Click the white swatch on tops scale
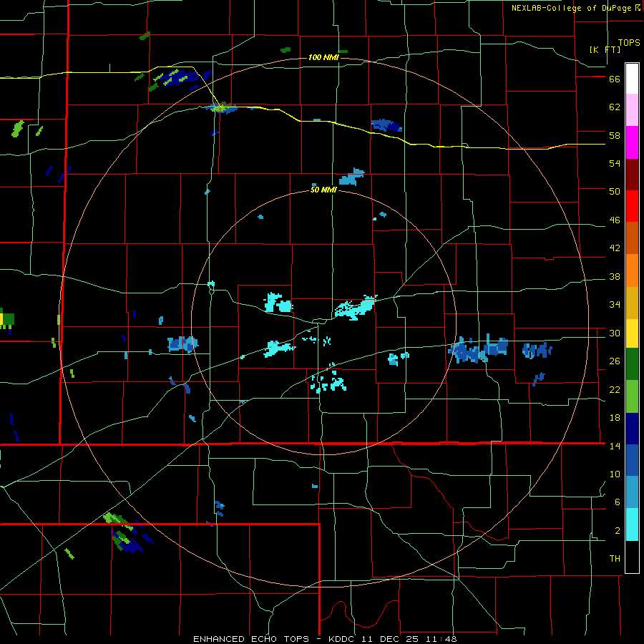This screenshot has width=644, height=644. (x=632, y=79)
